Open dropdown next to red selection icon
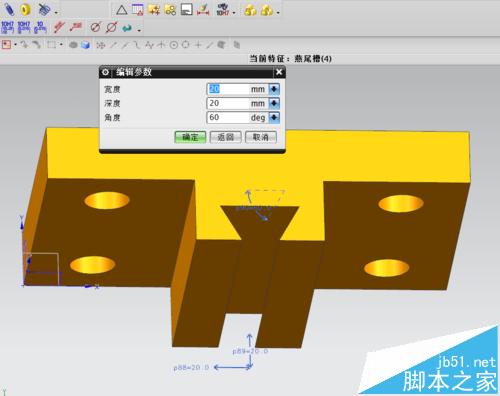The width and height of the screenshot is (500, 396). 15,45
